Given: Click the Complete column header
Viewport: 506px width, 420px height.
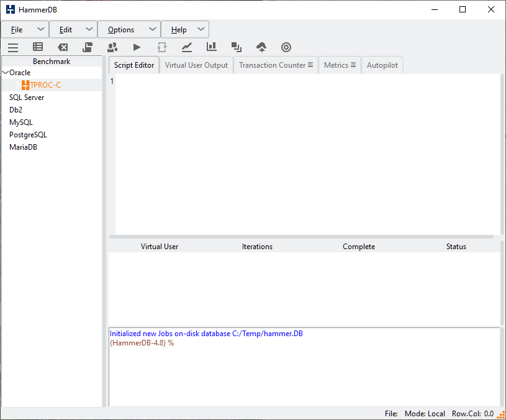Looking at the screenshot, I should (359, 247).
